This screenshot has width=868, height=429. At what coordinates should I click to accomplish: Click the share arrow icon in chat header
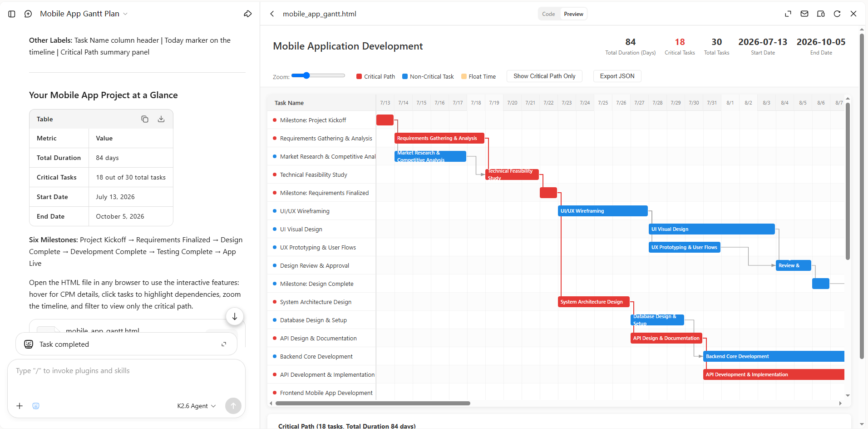click(x=248, y=14)
